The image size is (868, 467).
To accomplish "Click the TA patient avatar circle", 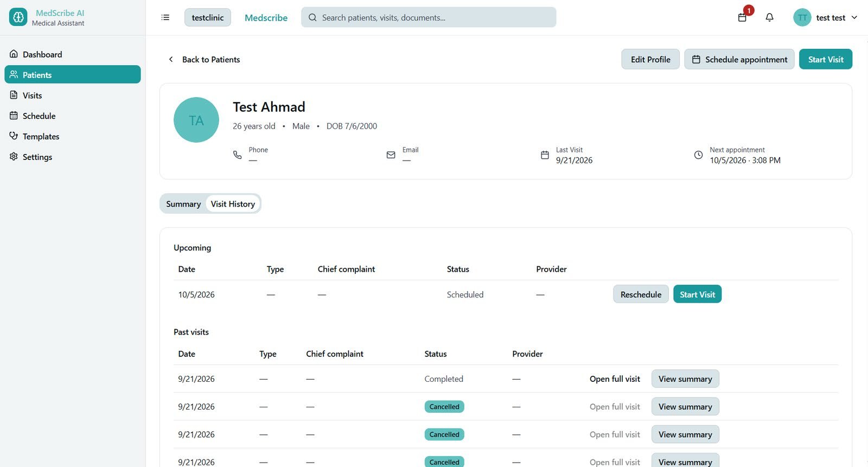I will [x=196, y=120].
